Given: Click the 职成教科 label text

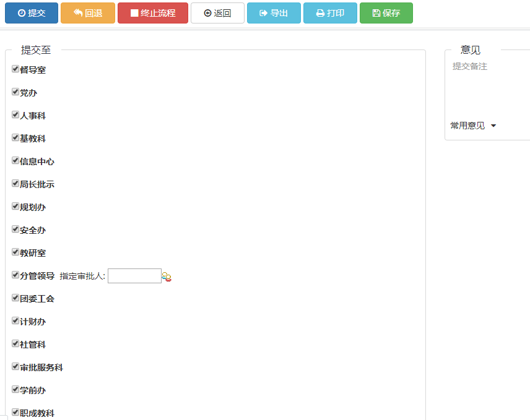Looking at the screenshot, I should pos(37,413).
